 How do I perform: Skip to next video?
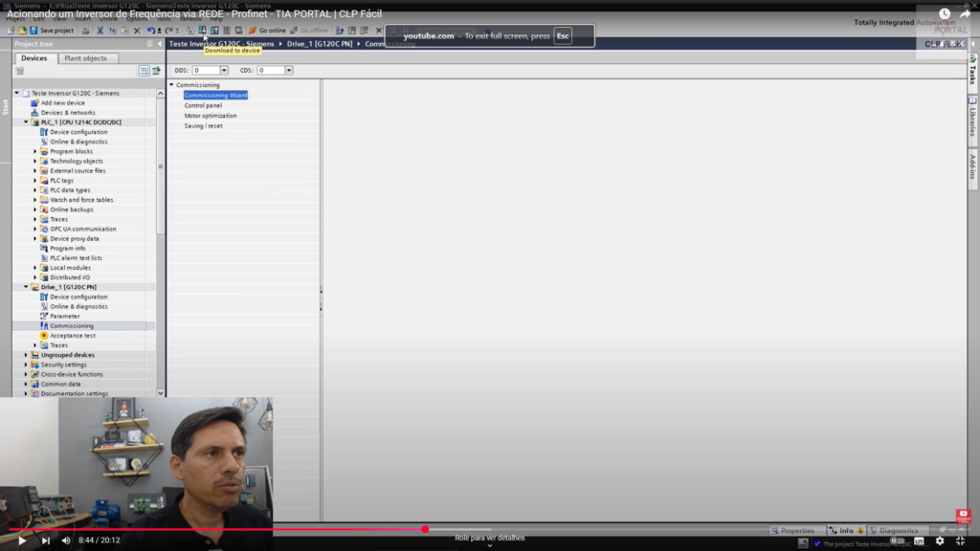pyautogui.click(x=45, y=540)
